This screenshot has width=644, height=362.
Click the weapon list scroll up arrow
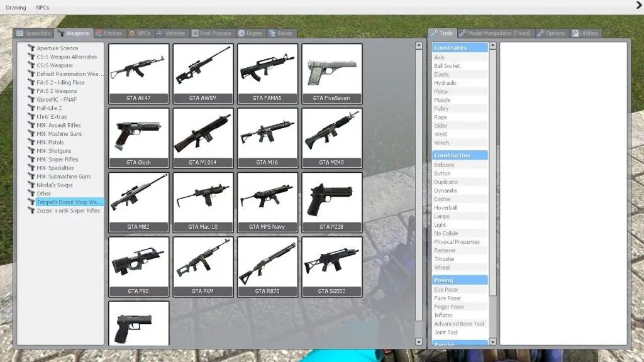pyautogui.click(x=419, y=45)
